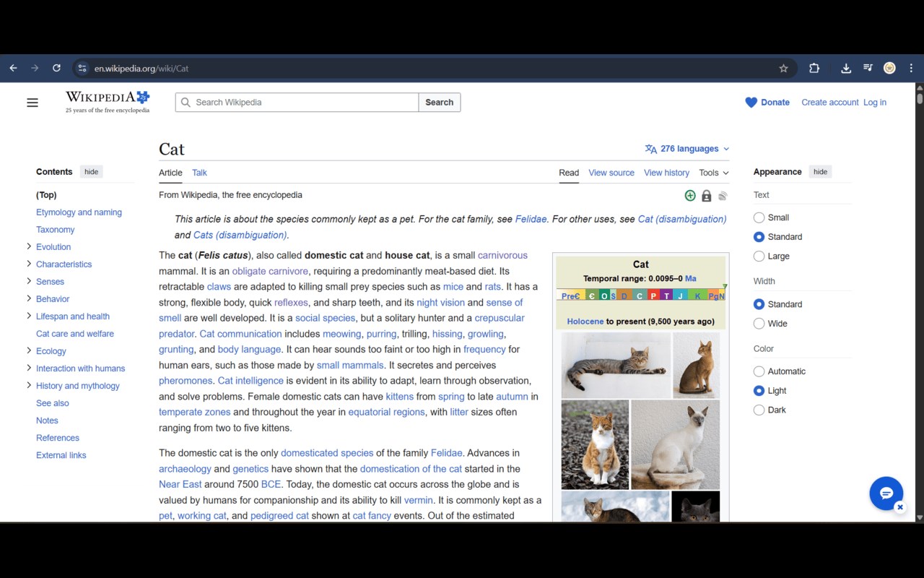Switch to the Talk tab
The image size is (924, 578).
click(199, 173)
